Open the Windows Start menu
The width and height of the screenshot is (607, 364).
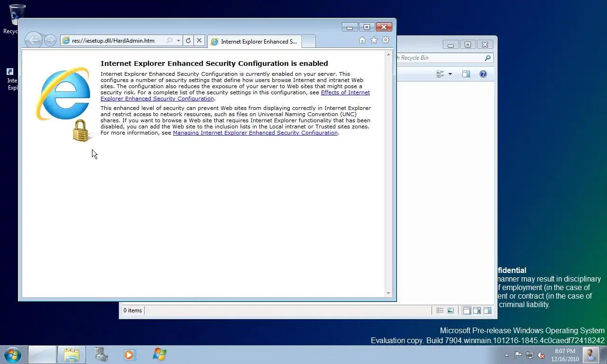point(13,355)
